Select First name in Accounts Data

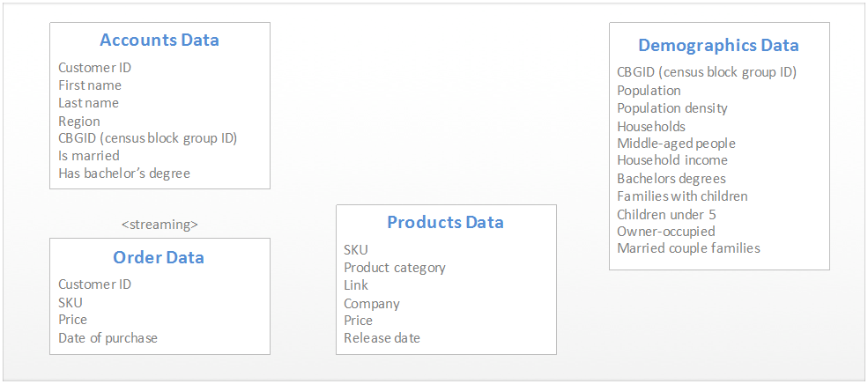[90, 85]
